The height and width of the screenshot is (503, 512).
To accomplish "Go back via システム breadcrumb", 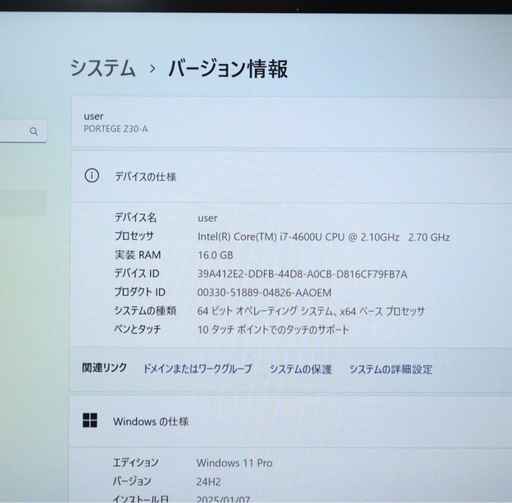I will point(103,68).
